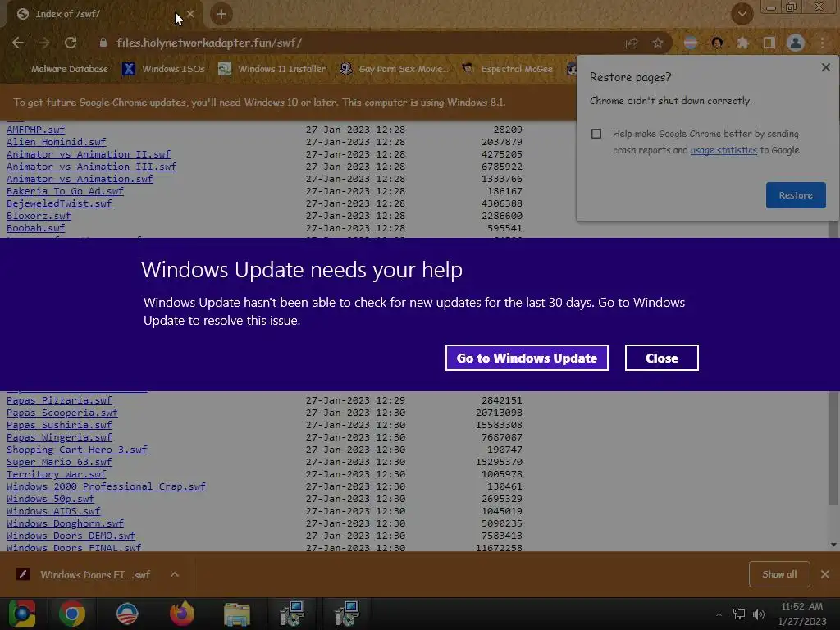Open the Chrome three-dot menu
The height and width of the screenshot is (630, 840).
click(x=822, y=43)
